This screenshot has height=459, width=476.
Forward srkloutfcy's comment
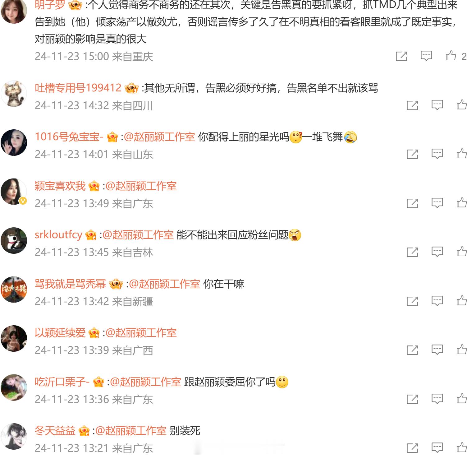tap(412, 252)
